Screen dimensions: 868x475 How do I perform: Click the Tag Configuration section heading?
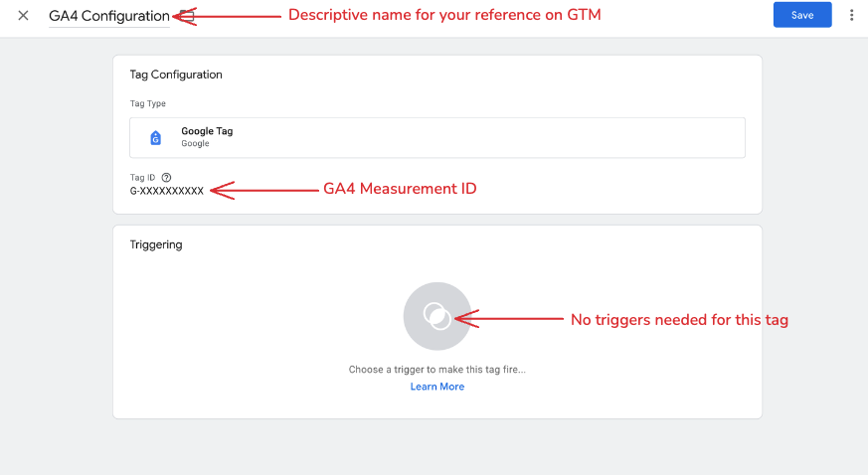(176, 75)
